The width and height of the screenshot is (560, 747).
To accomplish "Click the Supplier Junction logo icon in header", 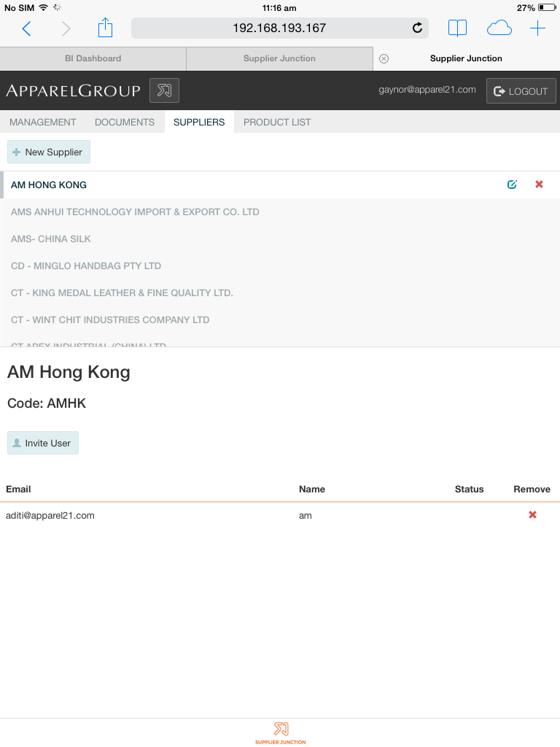I will (x=164, y=91).
